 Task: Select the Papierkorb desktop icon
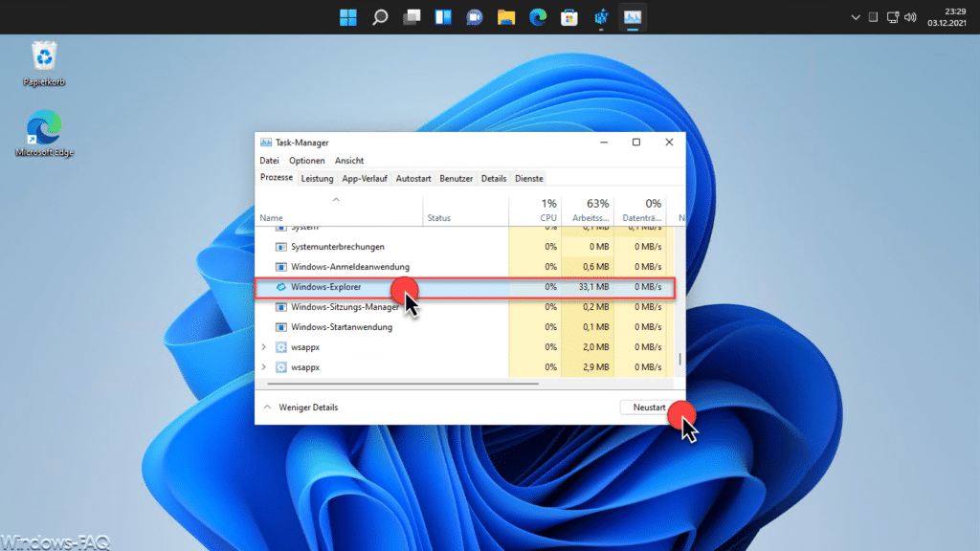tap(44, 63)
